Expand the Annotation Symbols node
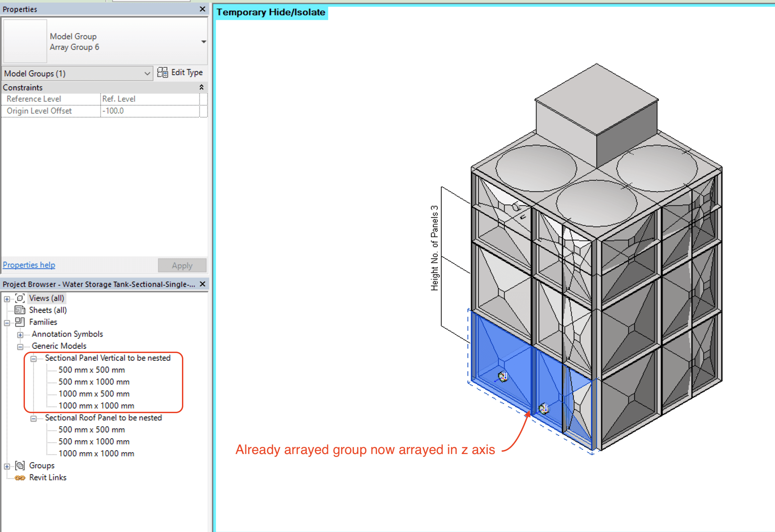This screenshot has width=775, height=532. [x=20, y=334]
